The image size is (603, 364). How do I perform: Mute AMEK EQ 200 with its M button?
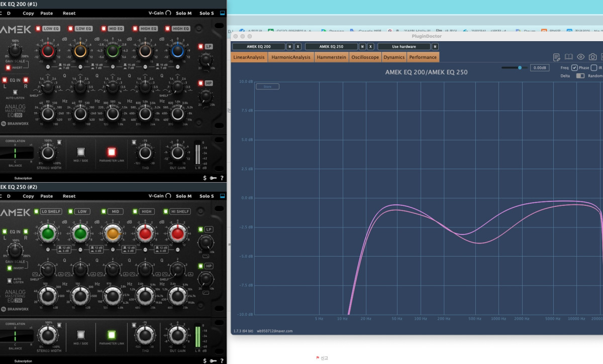[290, 47]
